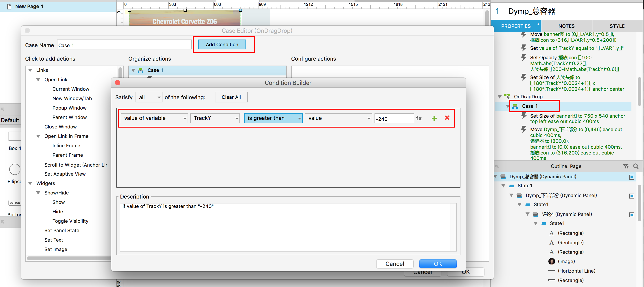Open the TrackY variable dropdown

click(215, 118)
